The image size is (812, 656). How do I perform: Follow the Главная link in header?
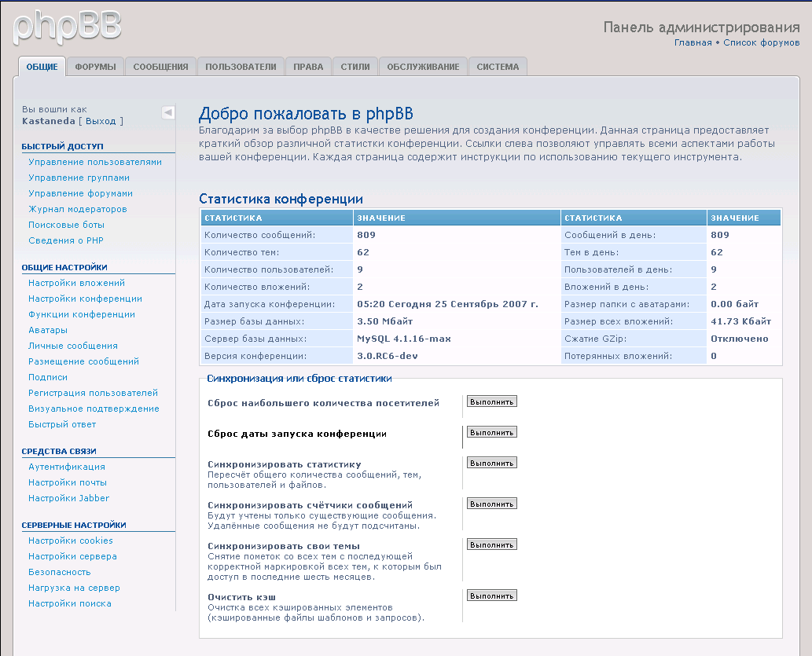point(693,42)
